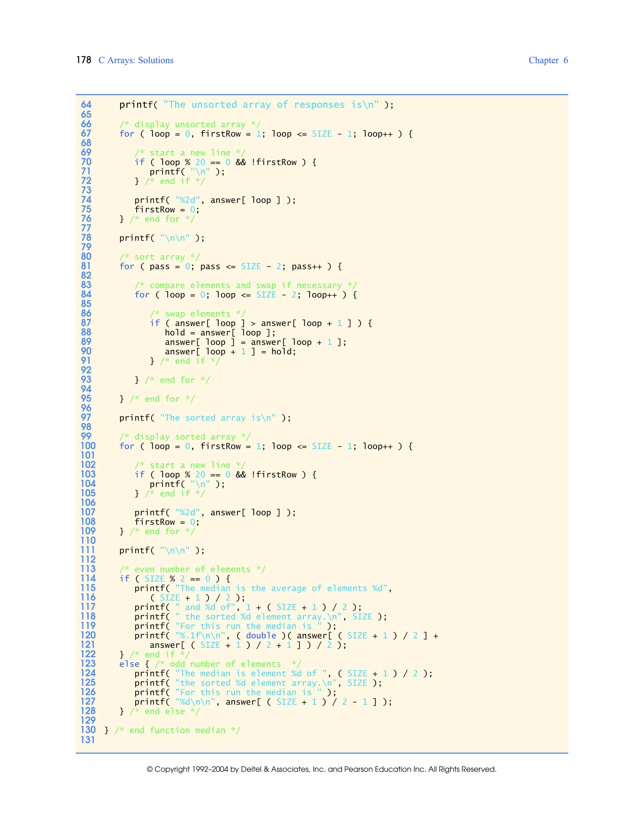The image size is (644, 833).
Task: Click 'pass++' in the line 81 for loop
Action: [x=307, y=266]
